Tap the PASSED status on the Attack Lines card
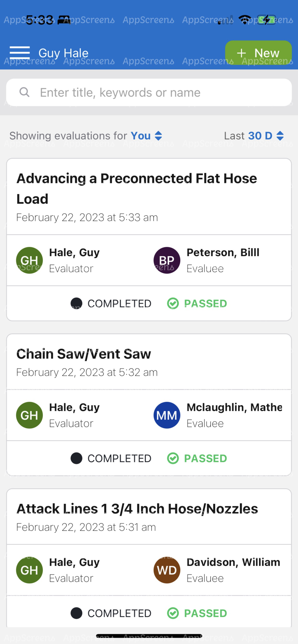The image size is (298, 644). [205, 613]
